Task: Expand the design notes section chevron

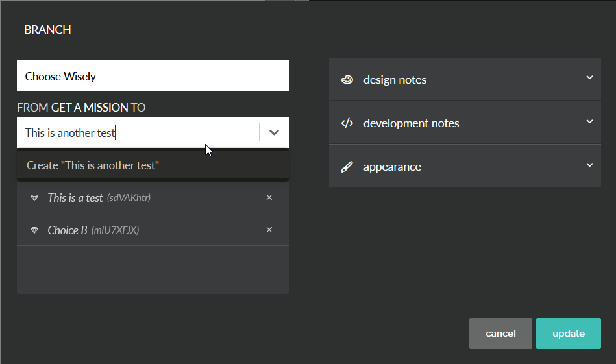Action: click(x=589, y=77)
